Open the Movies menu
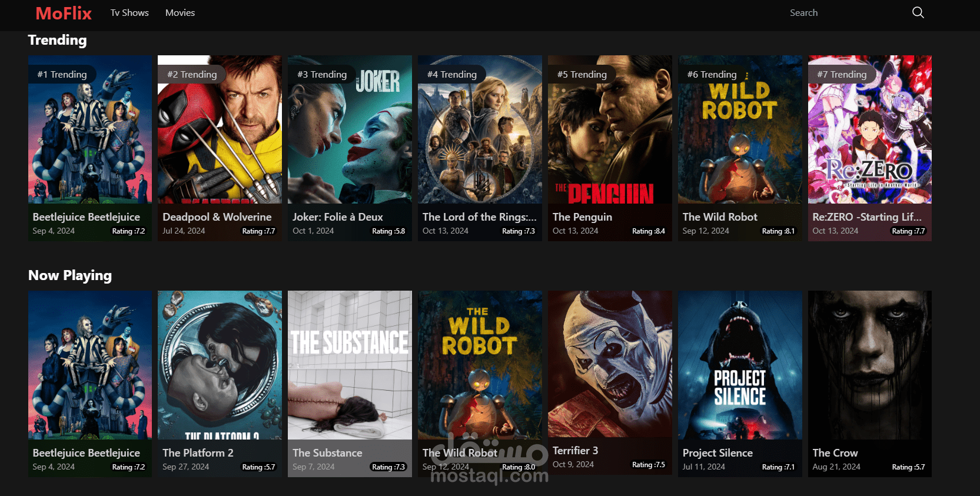Image resolution: width=980 pixels, height=496 pixels. [x=180, y=12]
